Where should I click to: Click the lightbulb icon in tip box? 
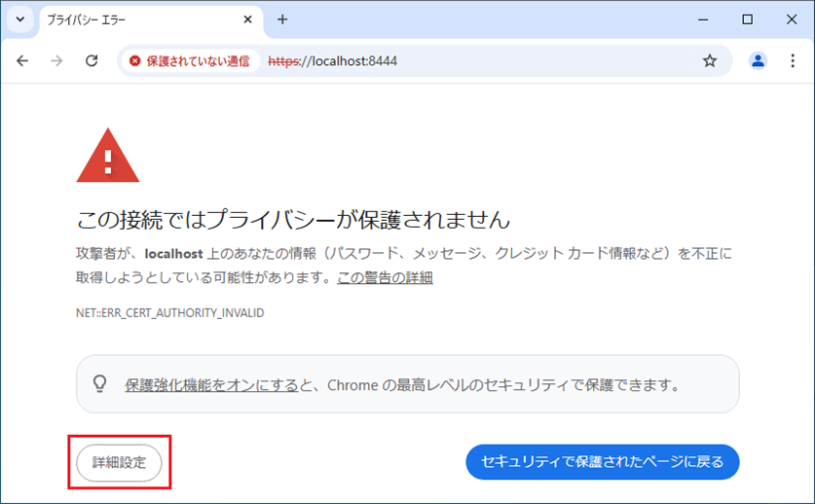[99, 384]
